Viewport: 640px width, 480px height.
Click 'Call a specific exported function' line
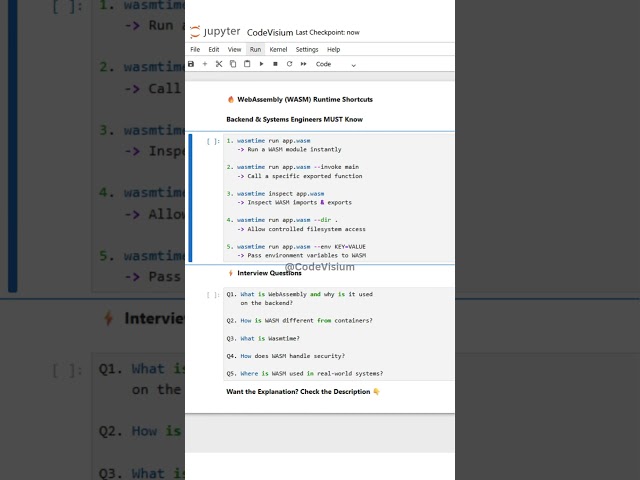pos(300,176)
